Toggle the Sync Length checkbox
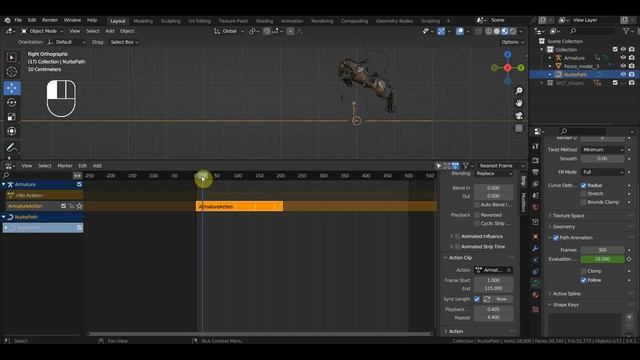The image size is (640, 360). coord(477,299)
